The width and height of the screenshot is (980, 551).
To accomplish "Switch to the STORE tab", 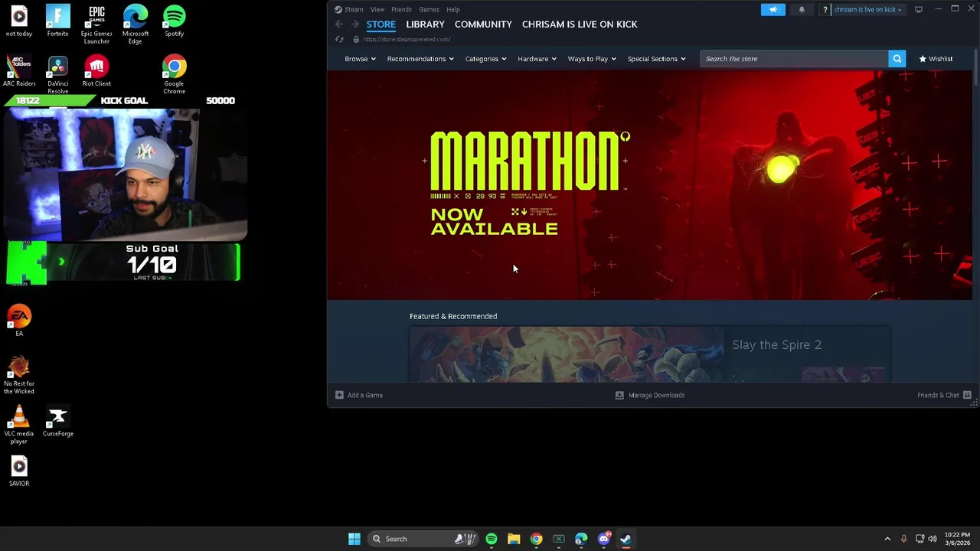I will (381, 24).
